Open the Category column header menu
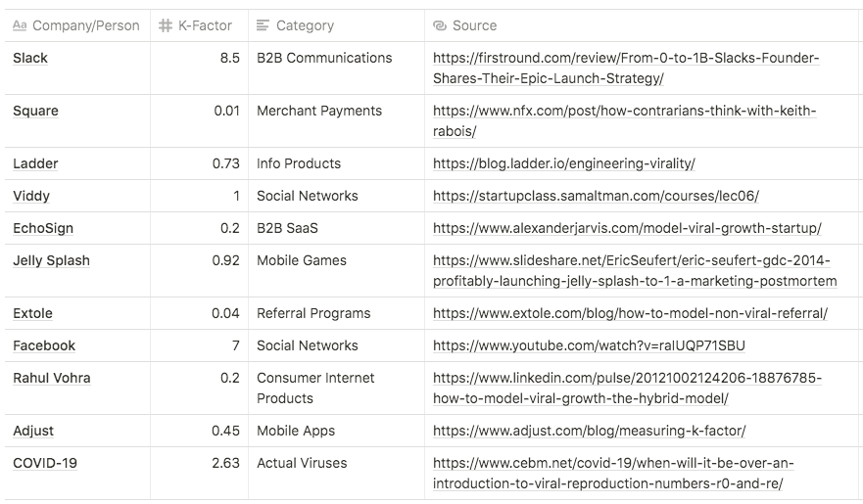This screenshot has height=504, width=863. [x=305, y=25]
